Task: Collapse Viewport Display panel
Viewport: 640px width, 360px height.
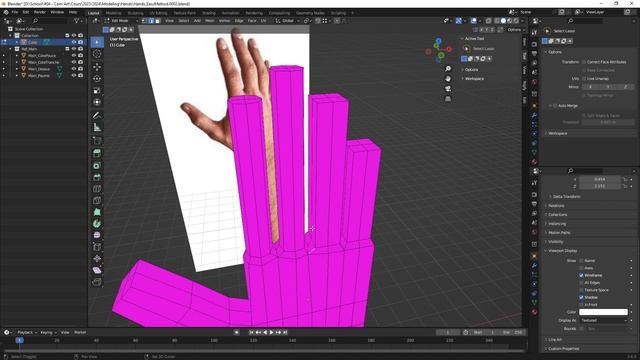Action: point(562,251)
